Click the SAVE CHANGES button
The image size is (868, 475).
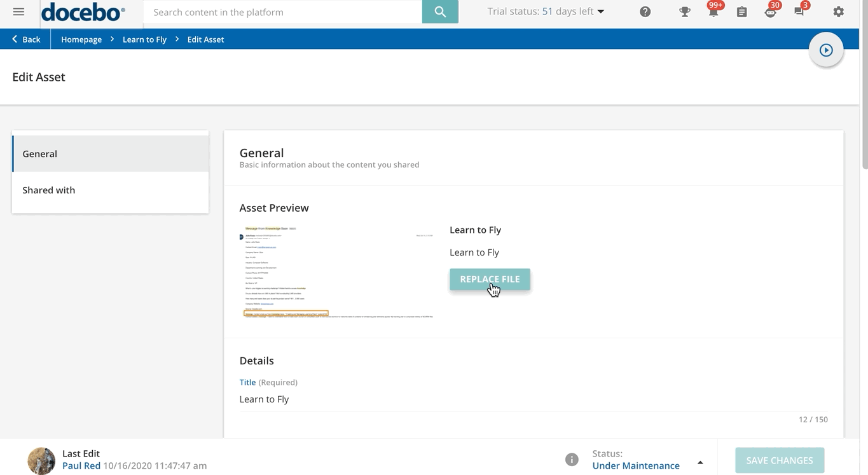point(780,460)
